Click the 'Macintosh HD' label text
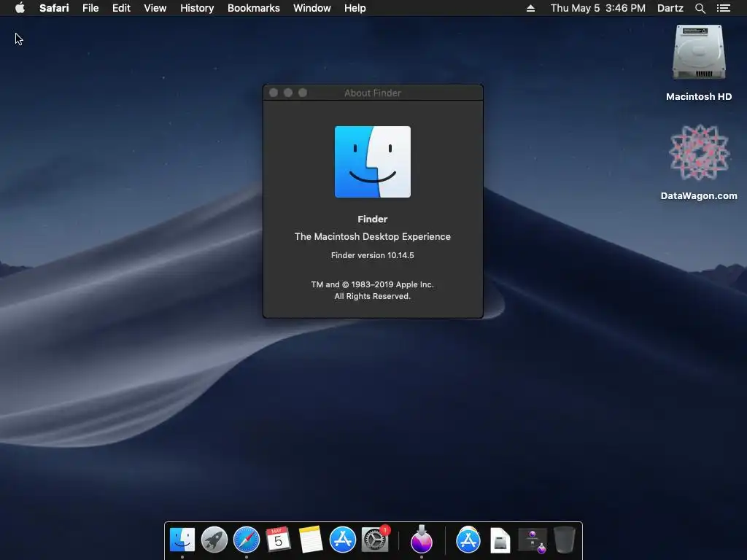747x560 pixels. pos(699,97)
